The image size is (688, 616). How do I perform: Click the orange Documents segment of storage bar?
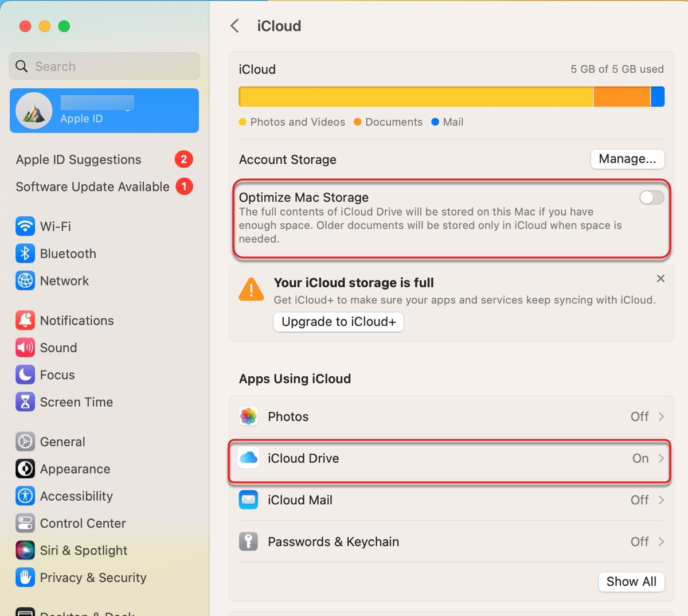pos(622,96)
